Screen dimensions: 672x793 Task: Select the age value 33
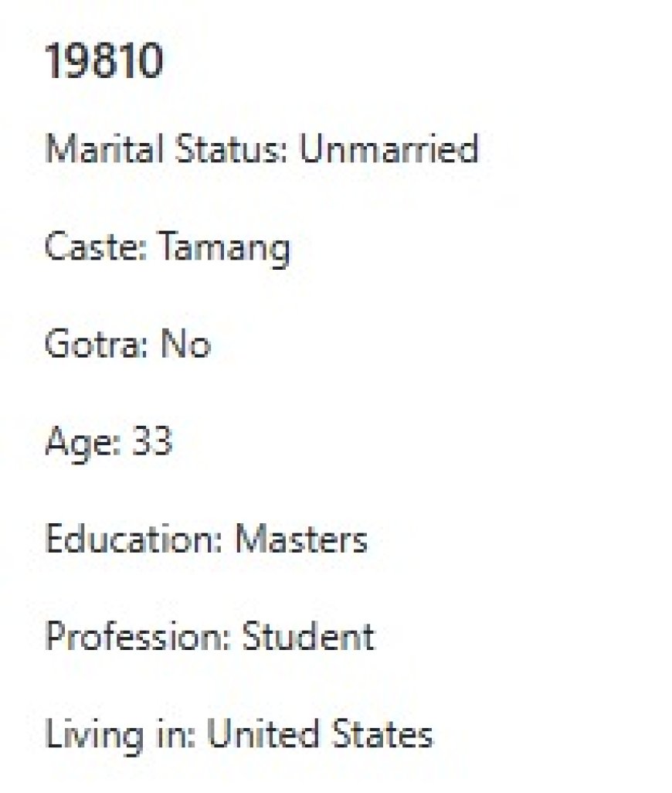point(151,442)
